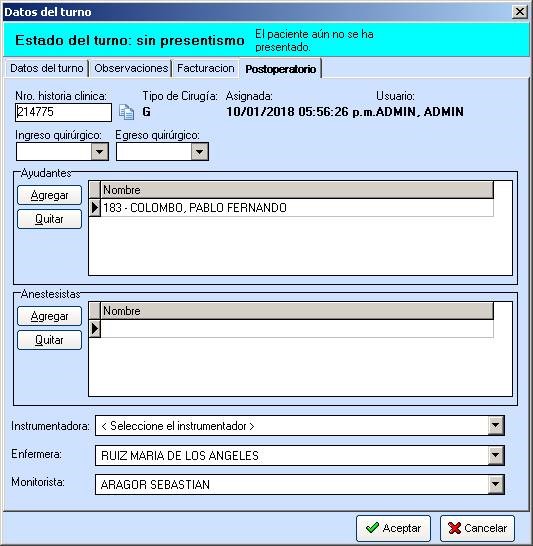Expand the Monitorista dropdown arrow
Screen dimensions: 533x546
click(495, 484)
